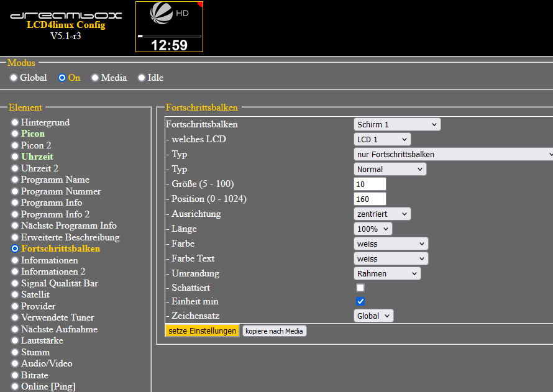Select Hintergrund in the Element list
The image size is (553, 392).
coord(15,122)
